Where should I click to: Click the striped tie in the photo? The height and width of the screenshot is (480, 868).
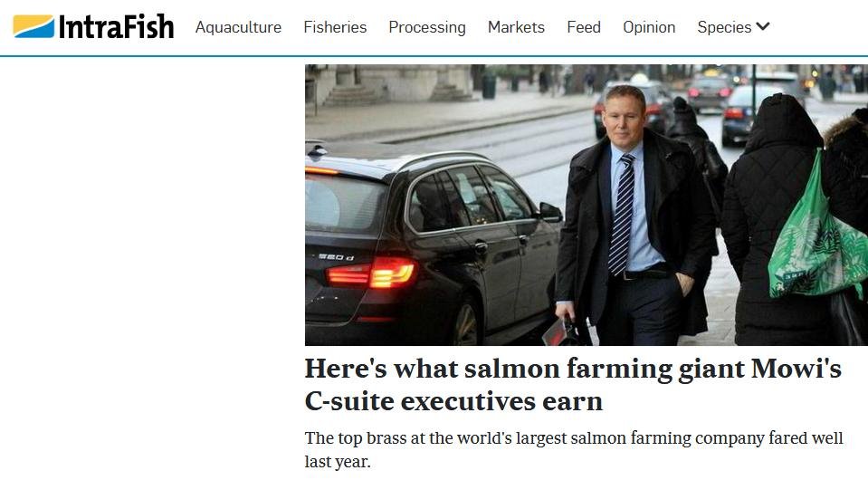tap(622, 215)
